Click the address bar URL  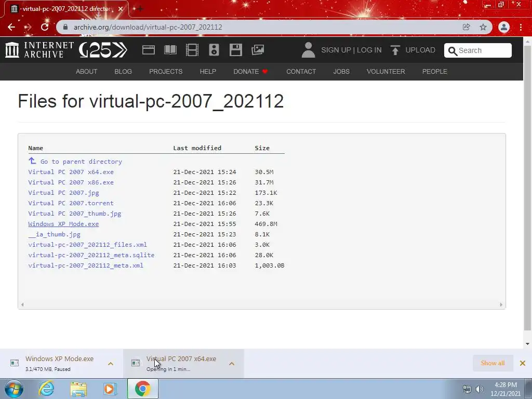[x=148, y=27]
